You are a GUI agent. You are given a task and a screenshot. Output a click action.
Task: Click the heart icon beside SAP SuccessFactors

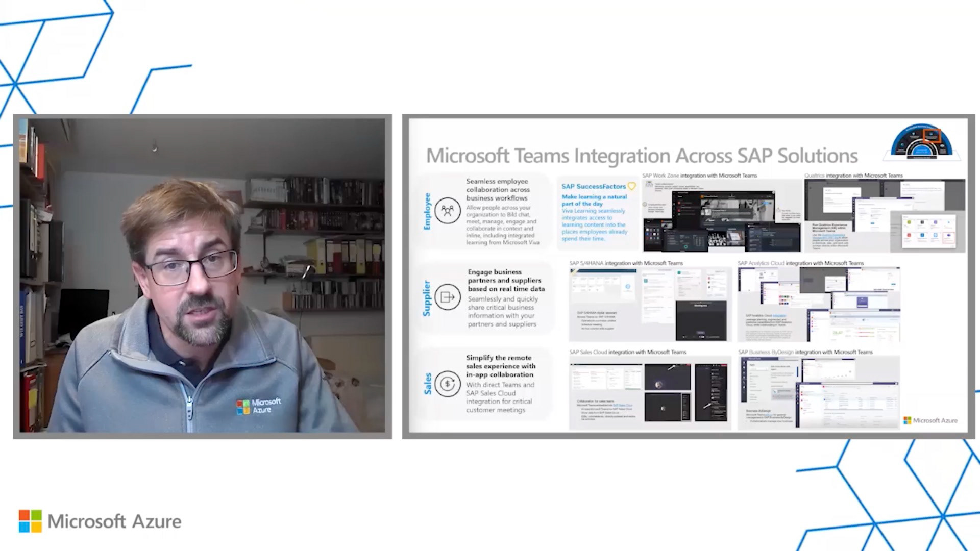pos(632,186)
